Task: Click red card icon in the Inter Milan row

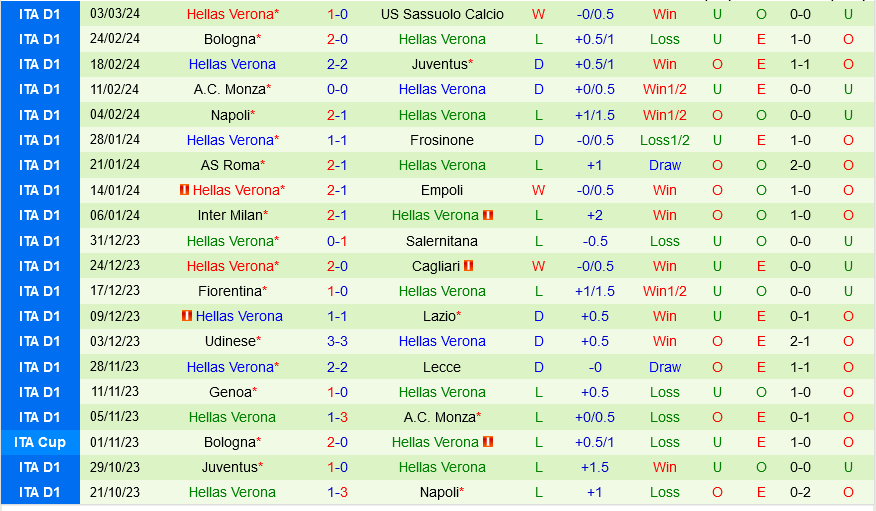Action: [488, 215]
